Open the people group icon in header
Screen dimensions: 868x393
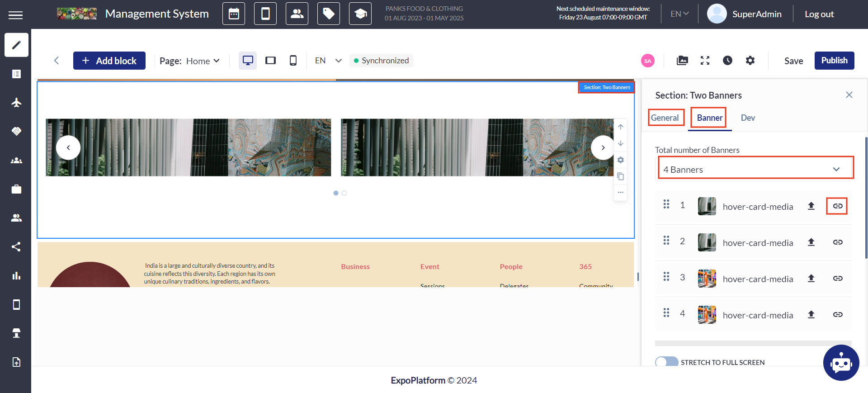pos(297,14)
